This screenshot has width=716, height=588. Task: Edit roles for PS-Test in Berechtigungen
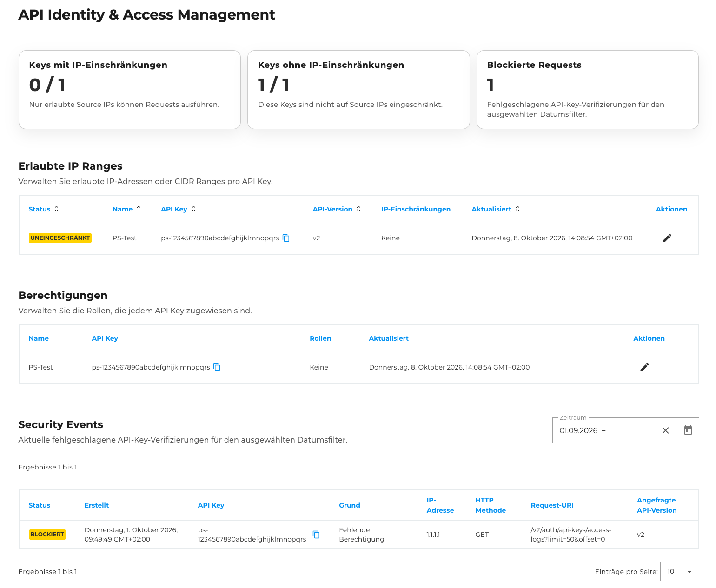644,367
